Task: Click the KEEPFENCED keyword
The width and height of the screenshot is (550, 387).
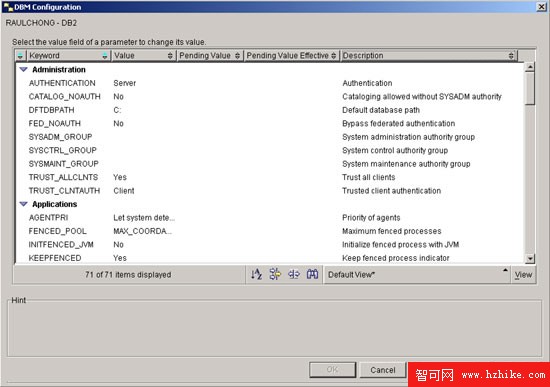Action: [55, 258]
